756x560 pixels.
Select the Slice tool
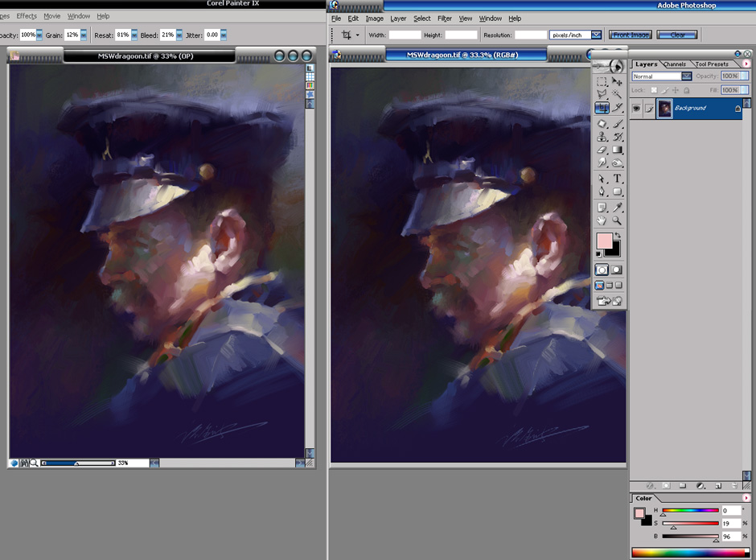tap(617, 108)
